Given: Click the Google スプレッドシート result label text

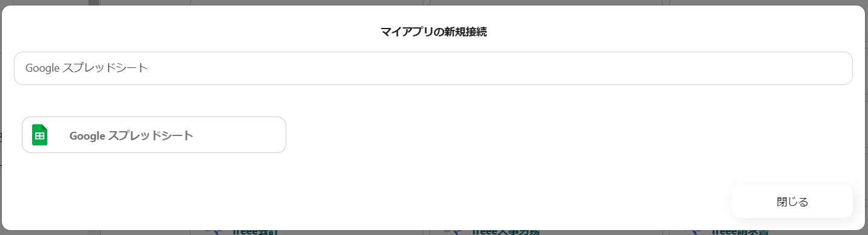Looking at the screenshot, I should (132, 135).
